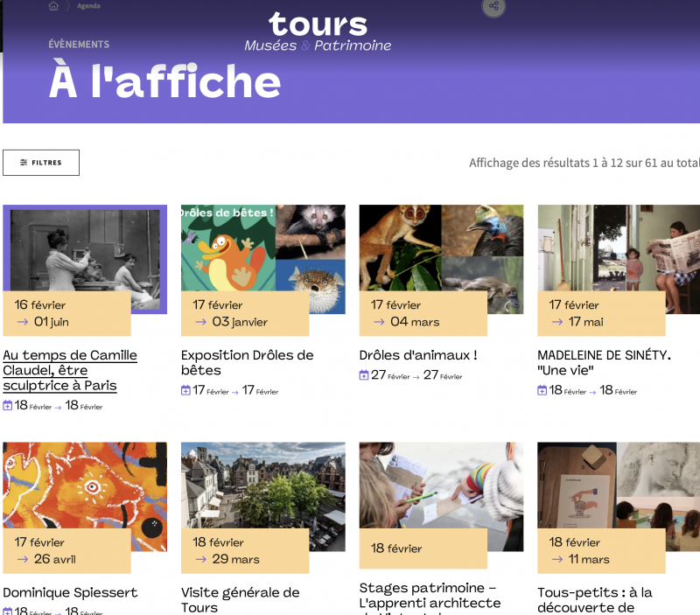Click the share icon at top
The image size is (700, 615).
click(x=493, y=6)
